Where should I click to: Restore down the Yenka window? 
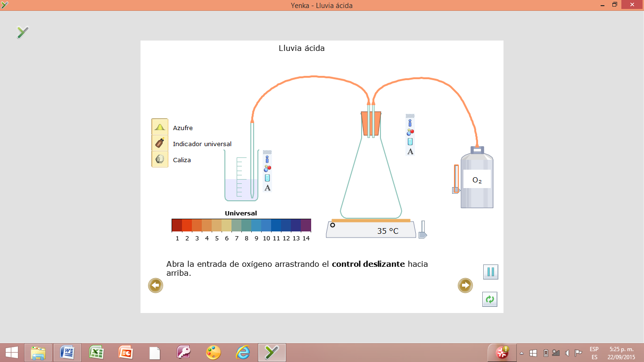coord(615,4)
